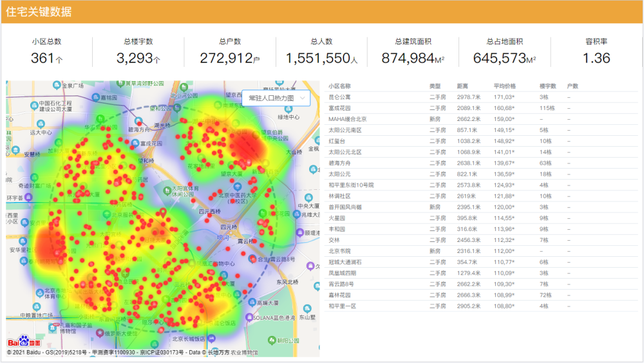Select the 中央大厦 map marker icon
The image size is (644, 363).
308,198
